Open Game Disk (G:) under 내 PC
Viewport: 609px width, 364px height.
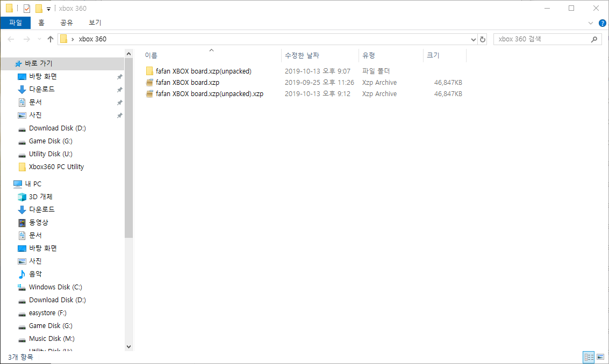click(x=51, y=325)
